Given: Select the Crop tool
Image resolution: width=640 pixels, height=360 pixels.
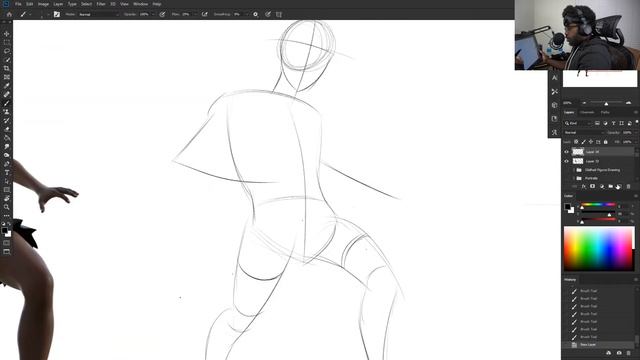Looking at the screenshot, I should click(x=7, y=69).
